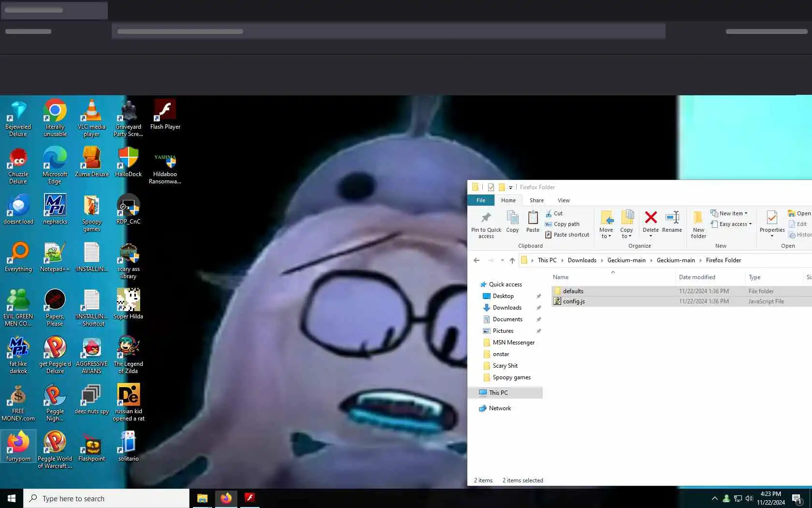Select the Zuma Deluxe desktop icon
This screenshot has height=508, width=812.
pos(91,163)
